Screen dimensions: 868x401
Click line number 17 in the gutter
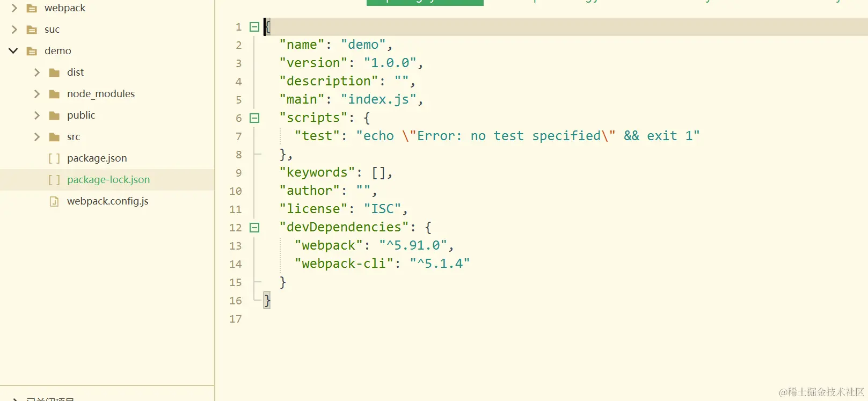(236, 319)
